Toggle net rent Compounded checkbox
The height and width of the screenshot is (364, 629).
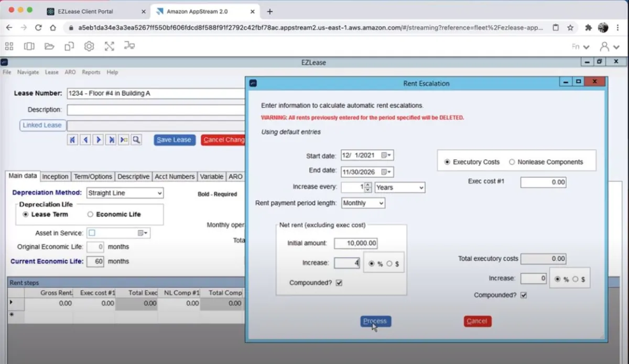(339, 283)
